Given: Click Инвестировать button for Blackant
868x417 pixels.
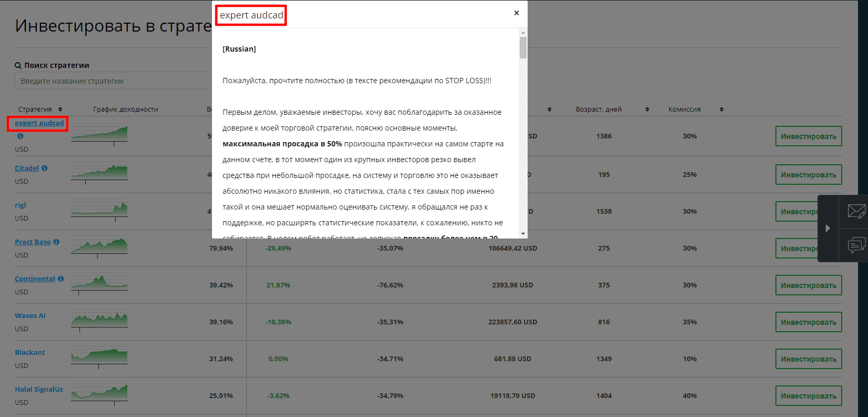Looking at the screenshot, I should click(809, 359).
